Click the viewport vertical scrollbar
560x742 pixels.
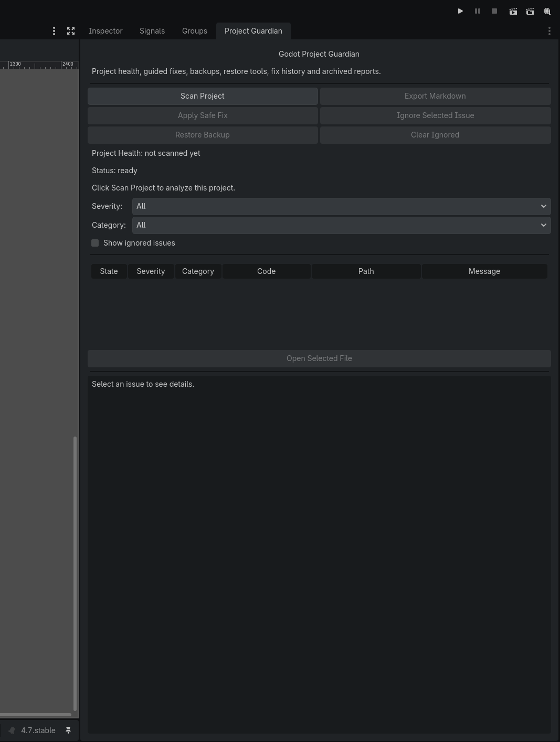pyautogui.click(x=75, y=573)
